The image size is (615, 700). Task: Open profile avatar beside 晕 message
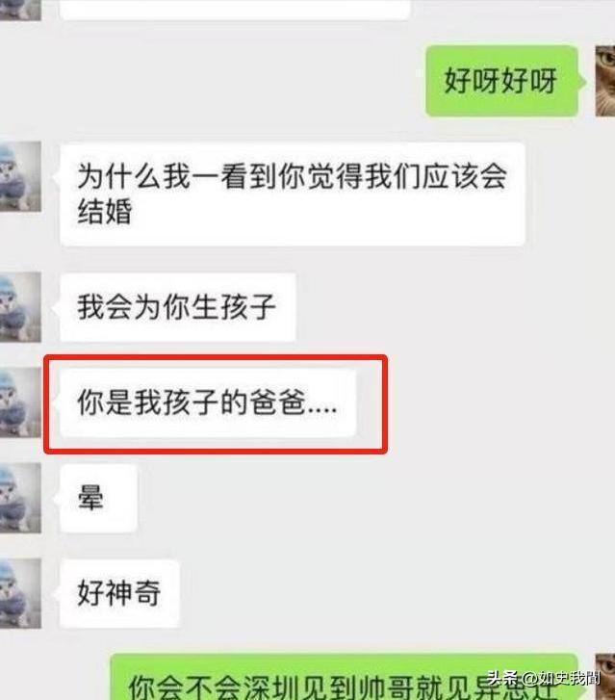(x=20, y=498)
